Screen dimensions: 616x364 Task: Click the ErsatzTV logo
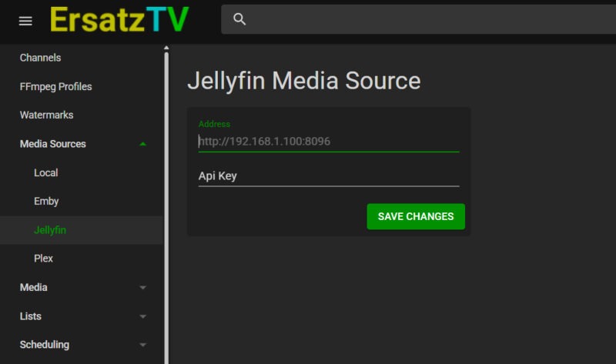[119, 20]
